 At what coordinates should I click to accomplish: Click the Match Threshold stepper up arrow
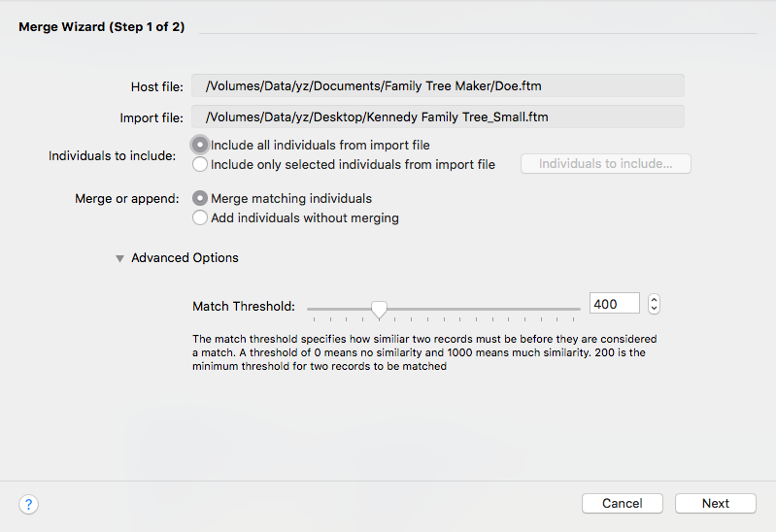(654, 299)
